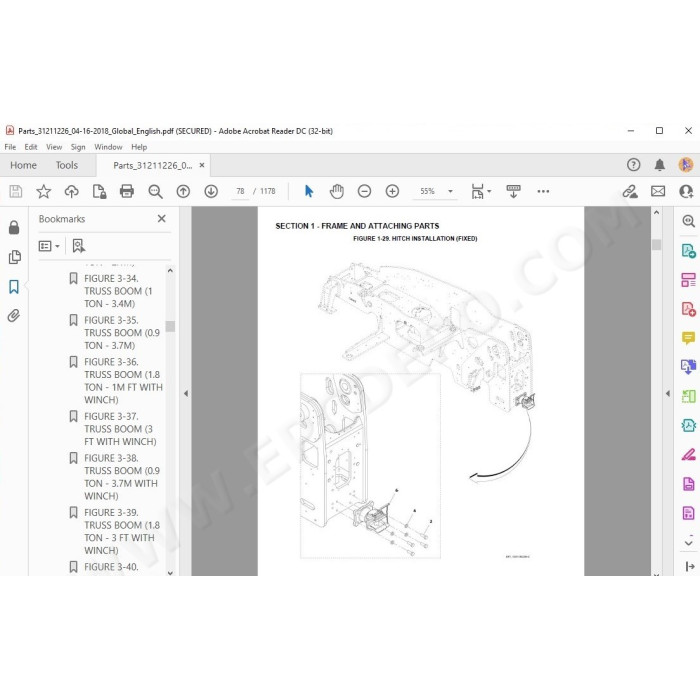This screenshot has width=700, height=700.
Task: Open bookmark FIGURE 3-34 TRUSS BOOM
Action: tap(118, 291)
